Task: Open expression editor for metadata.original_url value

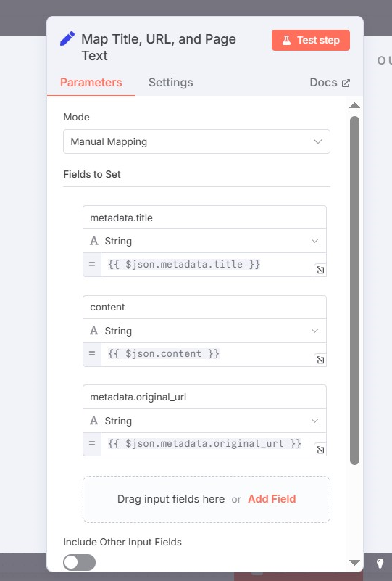Action: [320, 450]
